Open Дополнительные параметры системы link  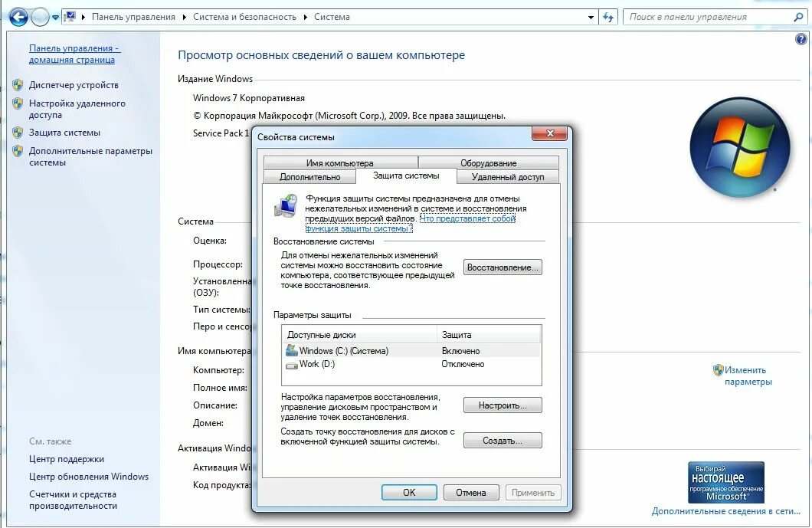[90, 156]
